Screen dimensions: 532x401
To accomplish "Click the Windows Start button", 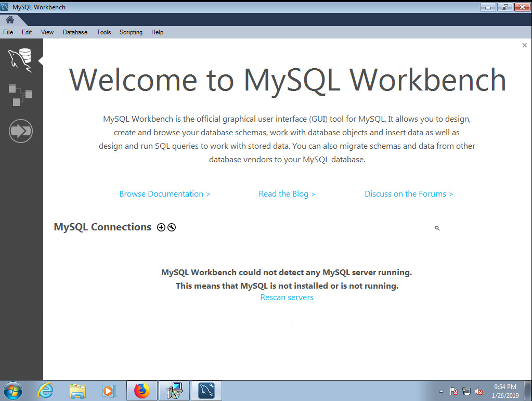I will pos(12,391).
